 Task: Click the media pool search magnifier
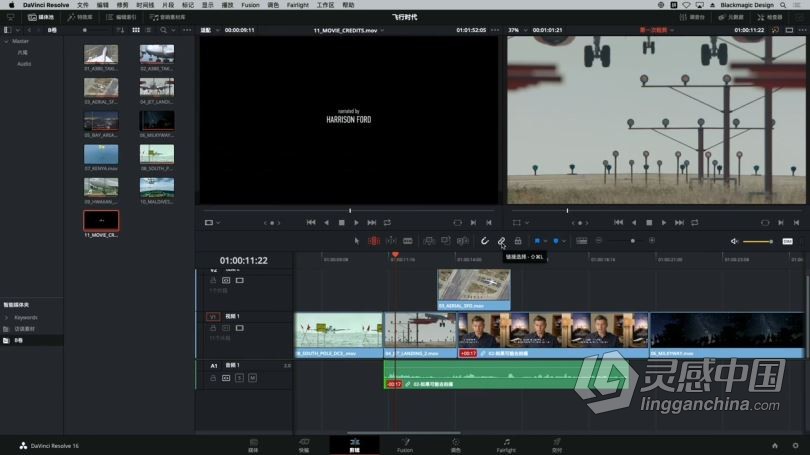click(163, 30)
